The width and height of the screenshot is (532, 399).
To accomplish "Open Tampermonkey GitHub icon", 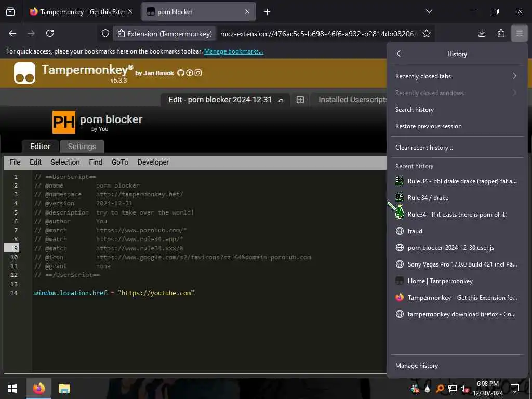I will tap(180, 73).
